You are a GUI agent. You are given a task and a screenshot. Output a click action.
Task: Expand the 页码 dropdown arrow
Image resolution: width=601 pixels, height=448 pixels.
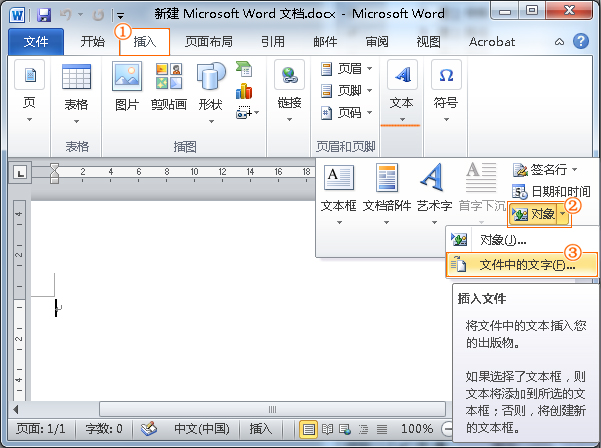(x=369, y=113)
